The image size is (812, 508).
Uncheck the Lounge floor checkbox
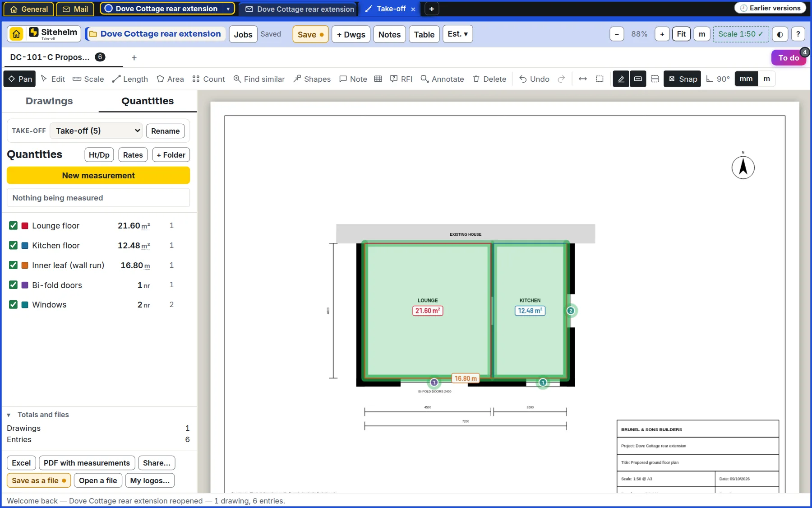[13, 226]
